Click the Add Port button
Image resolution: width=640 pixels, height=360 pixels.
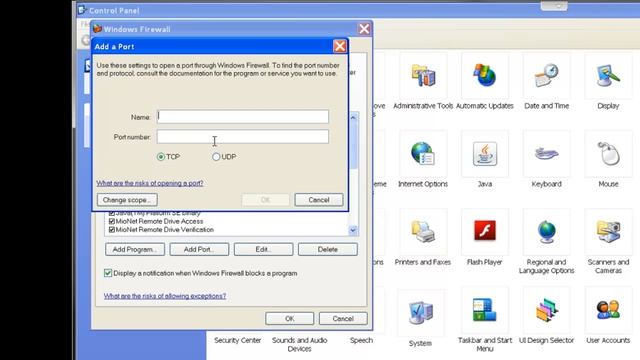click(199, 249)
